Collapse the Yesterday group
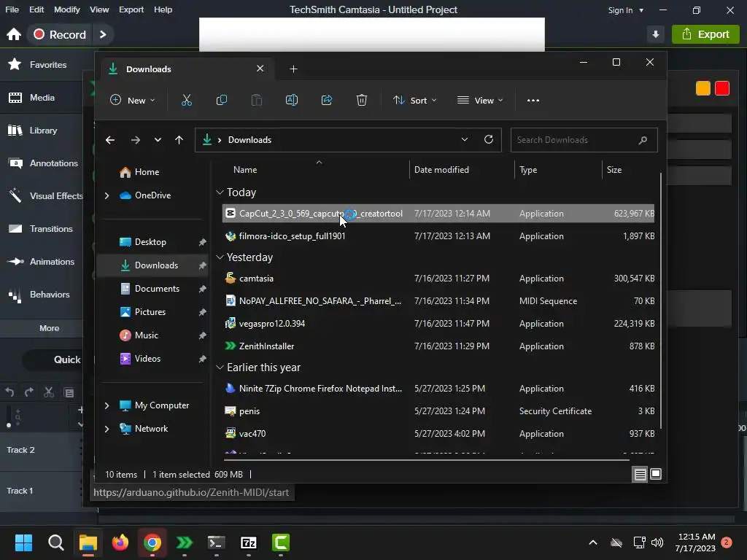 220,257
